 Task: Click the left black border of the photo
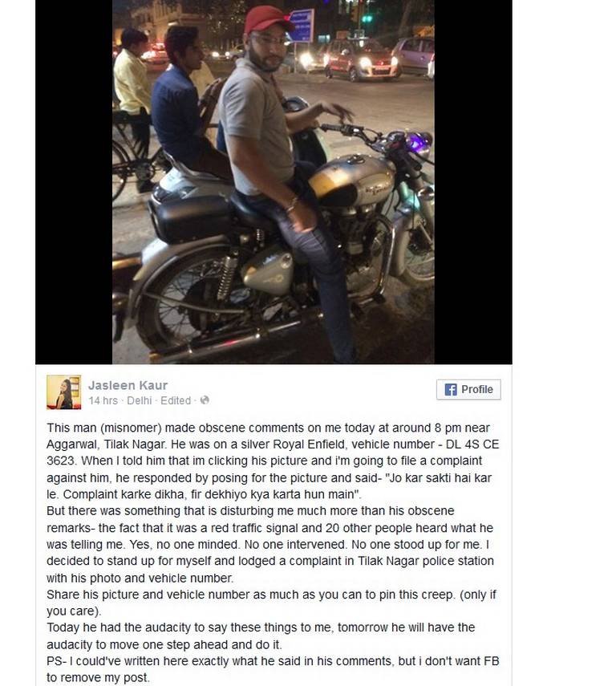coord(74,181)
